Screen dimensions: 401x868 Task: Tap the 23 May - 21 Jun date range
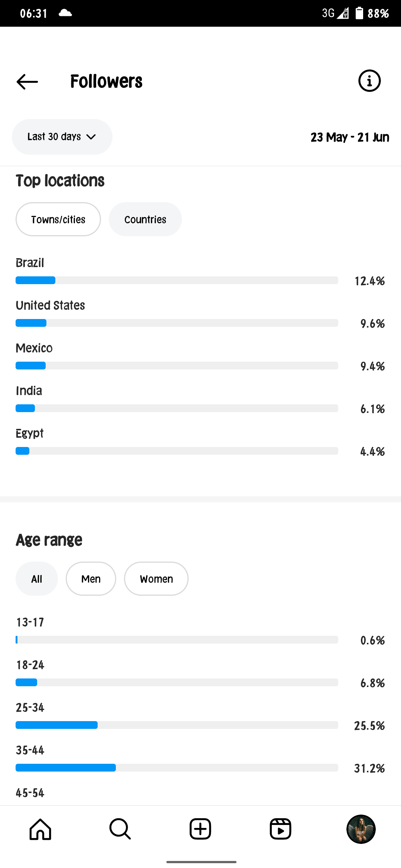click(x=350, y=137)
